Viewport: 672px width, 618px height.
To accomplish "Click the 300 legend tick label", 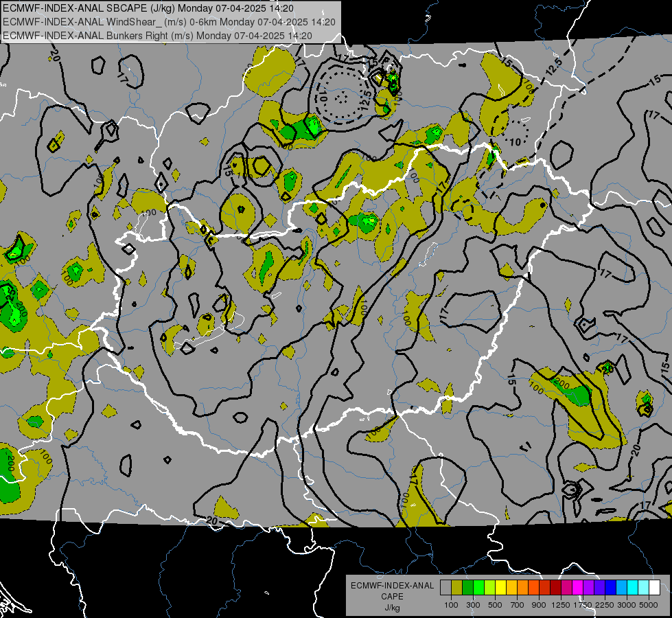I will 473,605.
